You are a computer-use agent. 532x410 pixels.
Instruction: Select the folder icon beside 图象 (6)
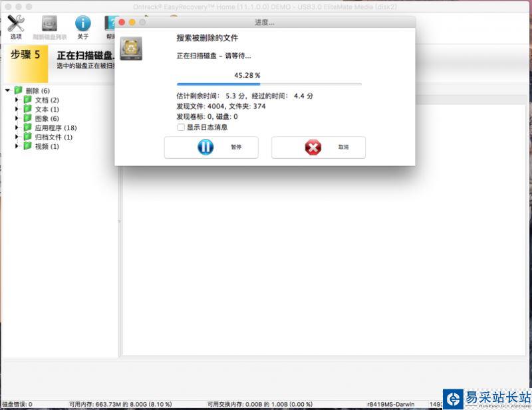[27, 118]
